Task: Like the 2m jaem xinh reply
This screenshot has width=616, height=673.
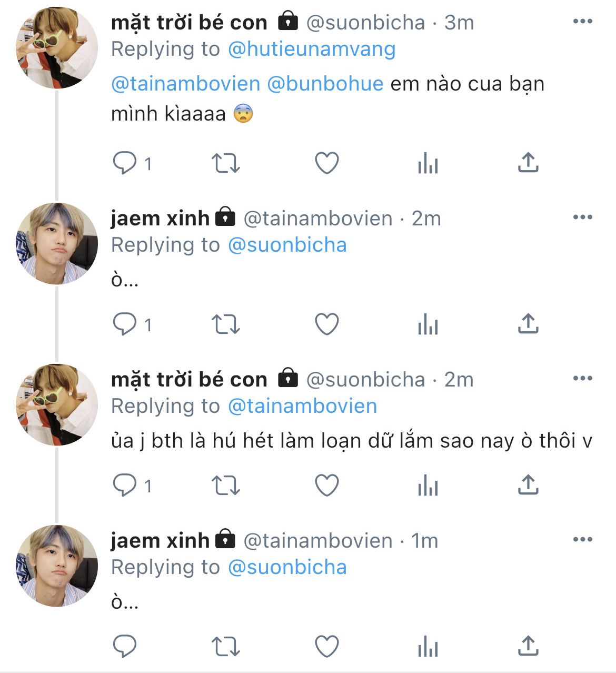Action: [x=326, y=324]
